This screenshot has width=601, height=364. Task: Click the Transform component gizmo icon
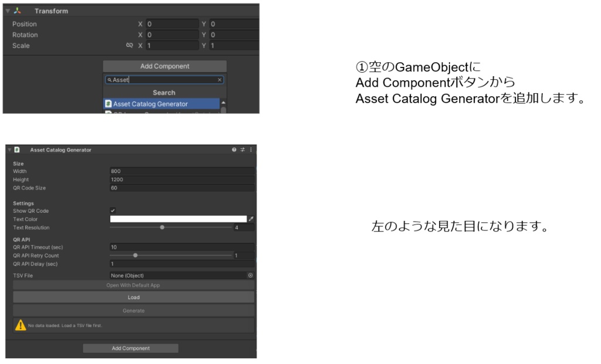point(16,11)
